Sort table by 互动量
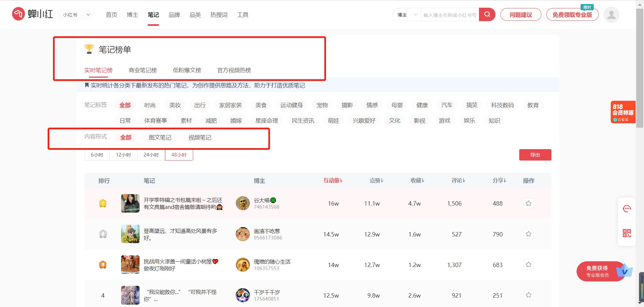The height and width of the screenshot is (307, 644). 333,181
